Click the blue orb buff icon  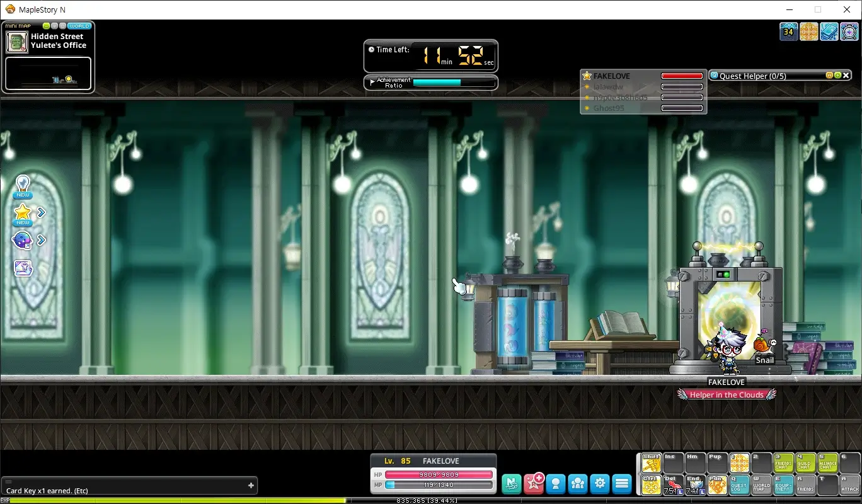tap(849, 31)
